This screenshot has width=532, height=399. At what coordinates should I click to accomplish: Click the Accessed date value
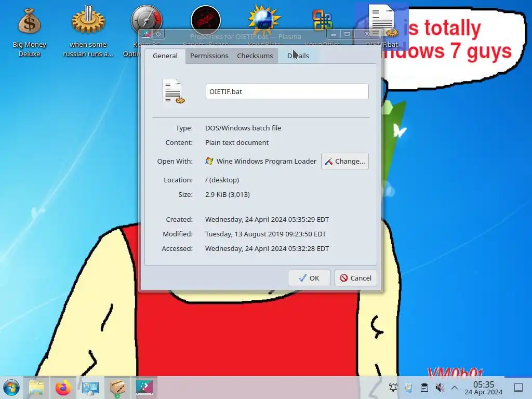267,249
